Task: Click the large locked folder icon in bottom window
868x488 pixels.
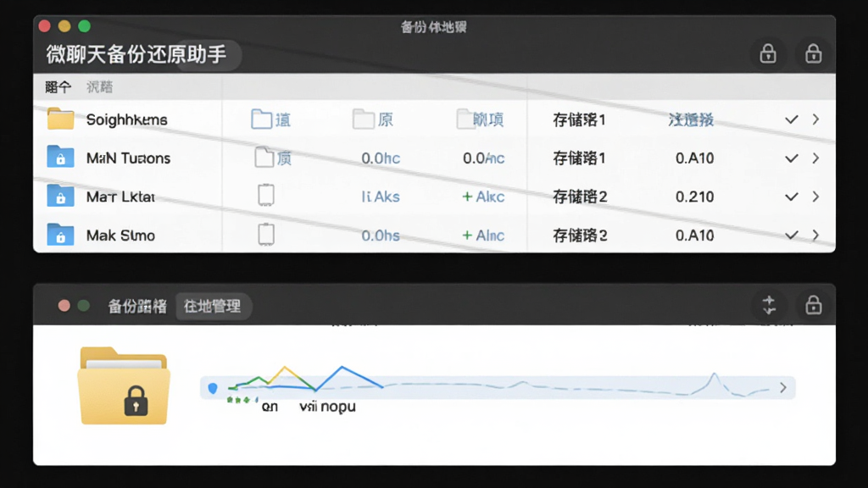Action: (124, 385)
